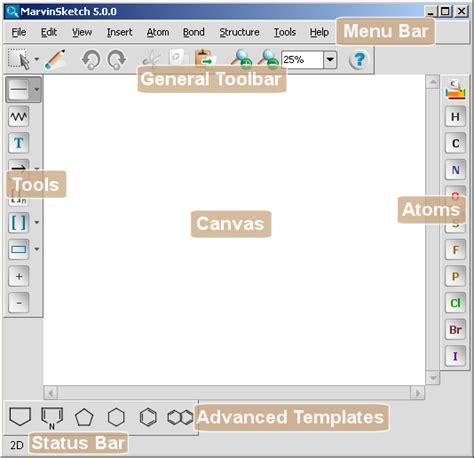
Task: Open the Structure menu
Action: (239, 32)
